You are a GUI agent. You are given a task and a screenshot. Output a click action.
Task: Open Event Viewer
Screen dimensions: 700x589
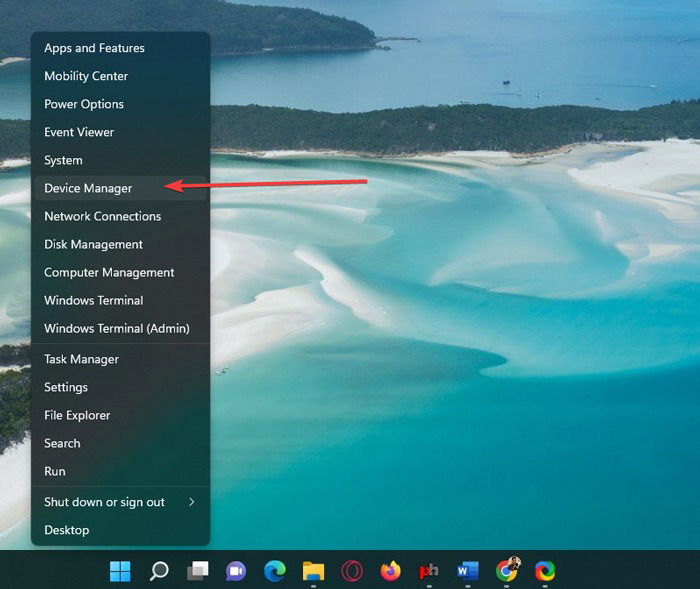click(121, 132)
